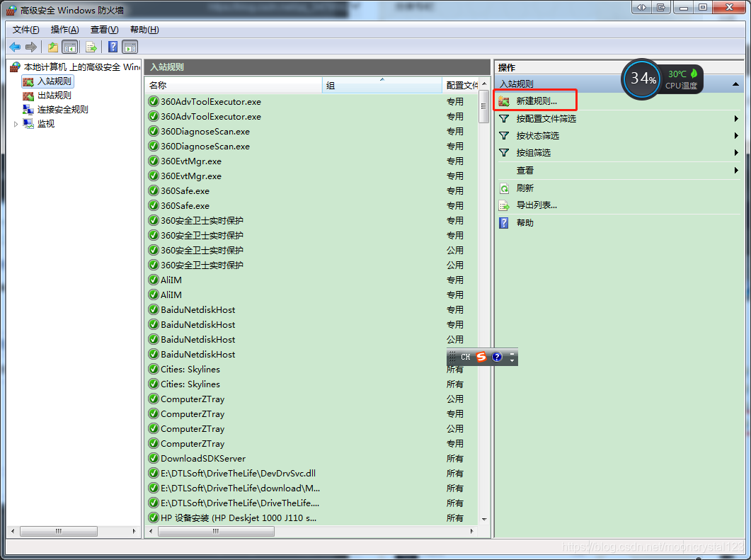Open the 帮助(H) menu
This screenshot has width=751, height=560.
(x=144, y=30)
